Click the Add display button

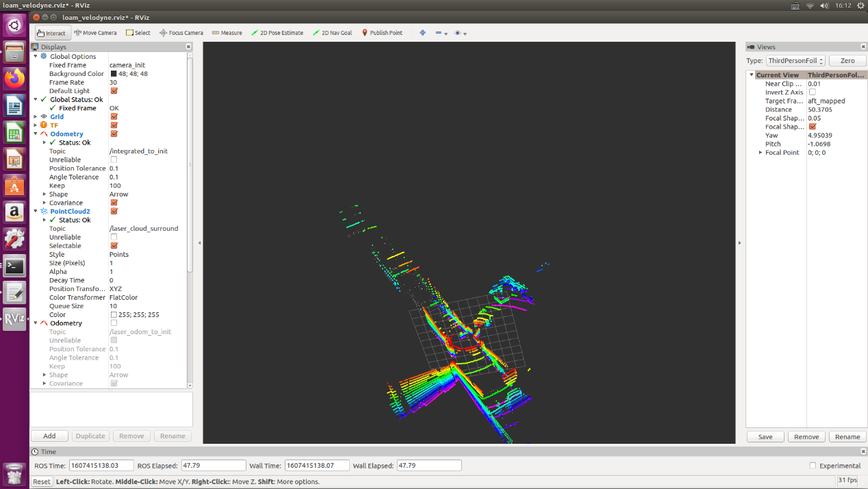pos(49,436)
